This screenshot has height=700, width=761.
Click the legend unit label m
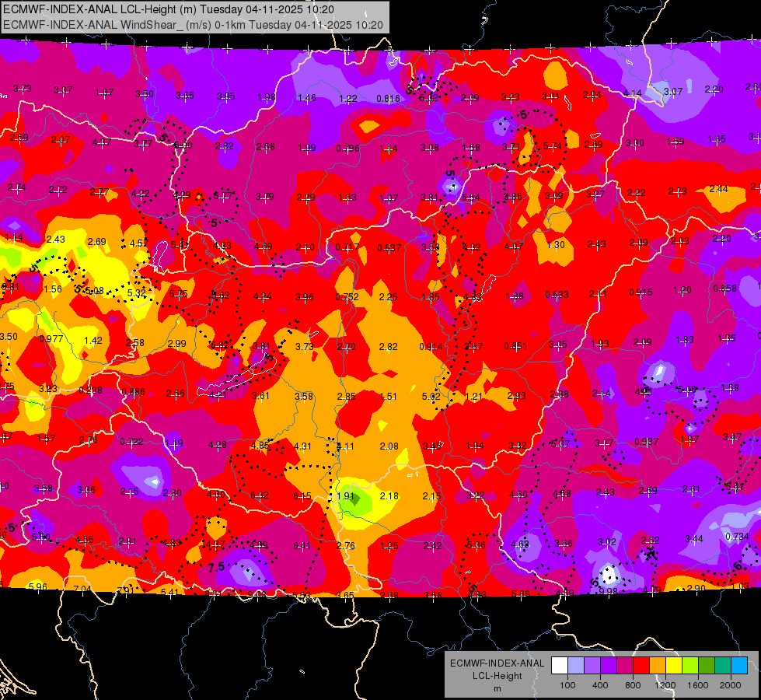click(497, 688)
